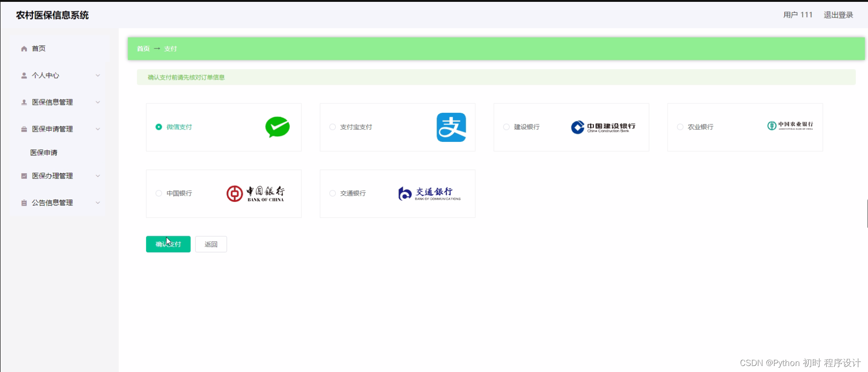
Task: Select the 建设银行 radio button
Action: (x=506, y=127)
